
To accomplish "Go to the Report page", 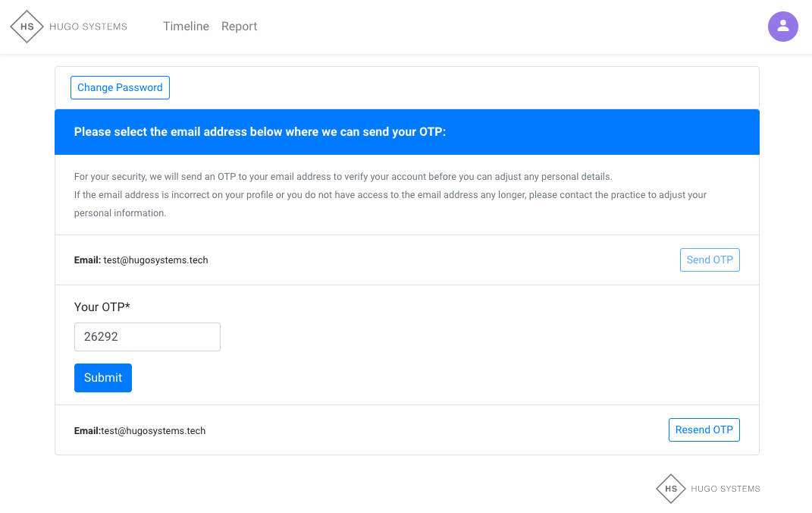I will click(239, 27).
